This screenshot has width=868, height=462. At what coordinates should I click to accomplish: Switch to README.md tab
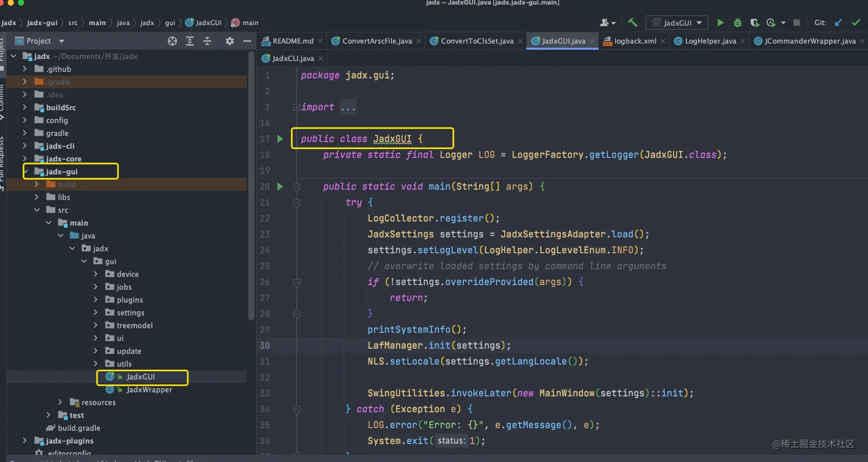[x=292, y=41]
